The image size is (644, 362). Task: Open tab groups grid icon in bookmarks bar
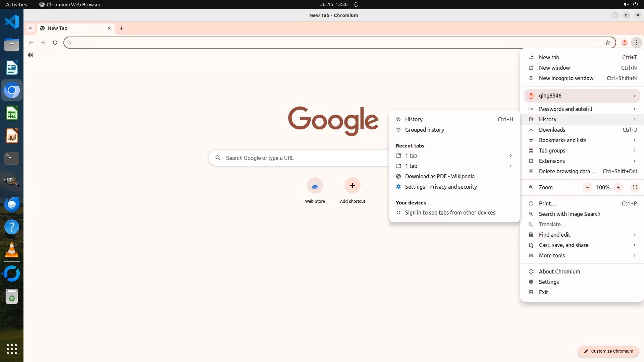[30, 55]
